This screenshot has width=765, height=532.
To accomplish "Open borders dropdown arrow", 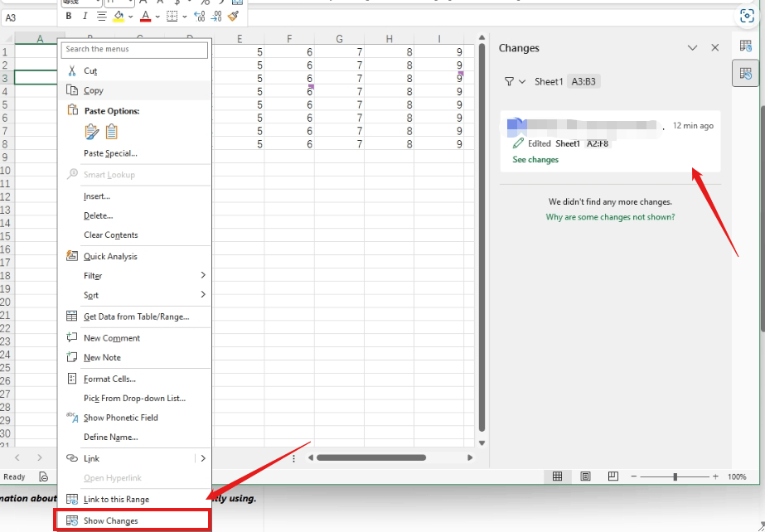I will [185, 17].
